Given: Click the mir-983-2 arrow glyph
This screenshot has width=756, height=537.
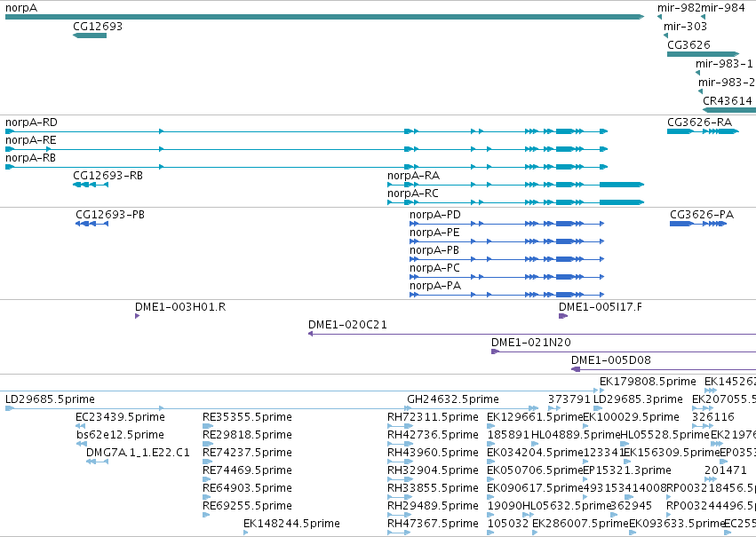Looking at the screenshot, I should coord(701,91).
